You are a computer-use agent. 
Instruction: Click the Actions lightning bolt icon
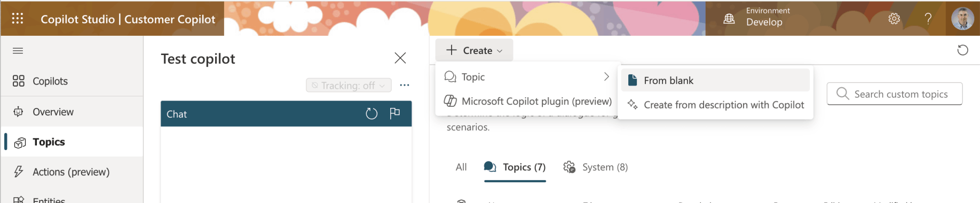click(x=19, y=171)
